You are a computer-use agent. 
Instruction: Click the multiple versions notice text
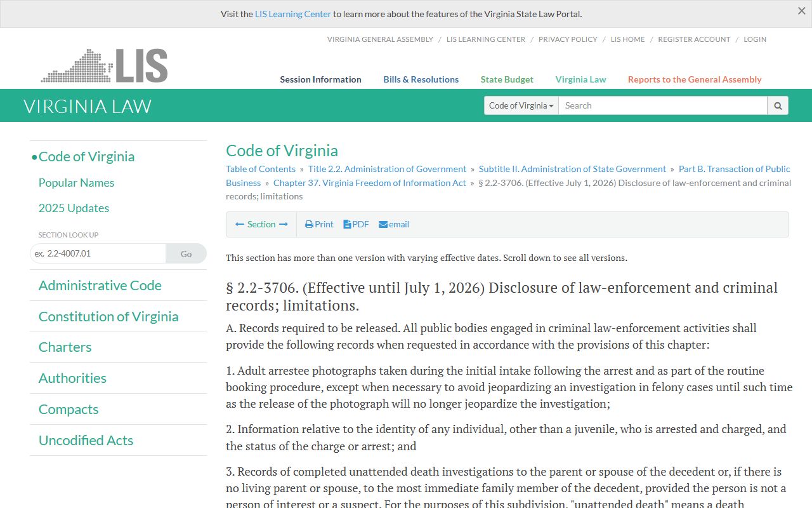(426, 258)
